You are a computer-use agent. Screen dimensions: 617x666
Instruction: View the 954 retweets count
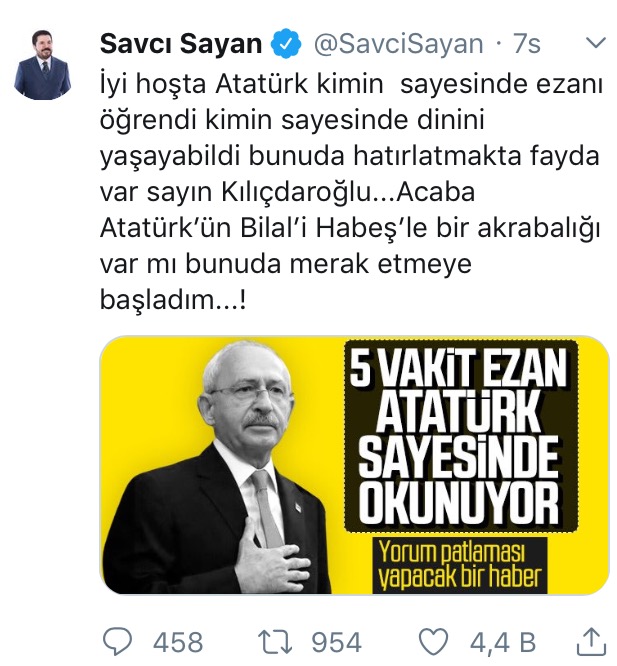coord(337,642)
